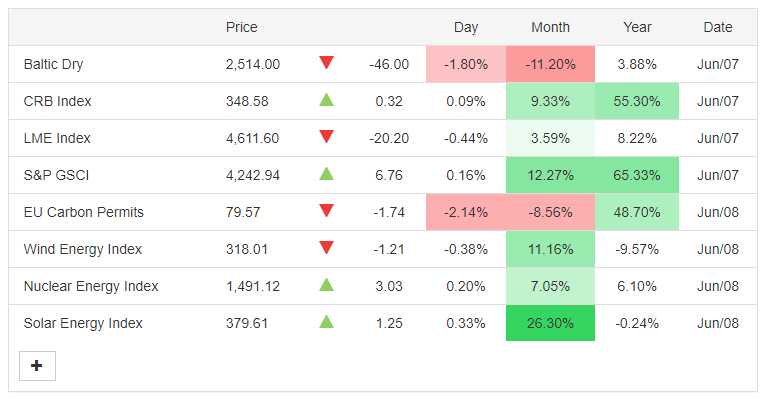Screen dimensions: 765x399
Task: Open the Solar Energy Index link
Action: 83,323
